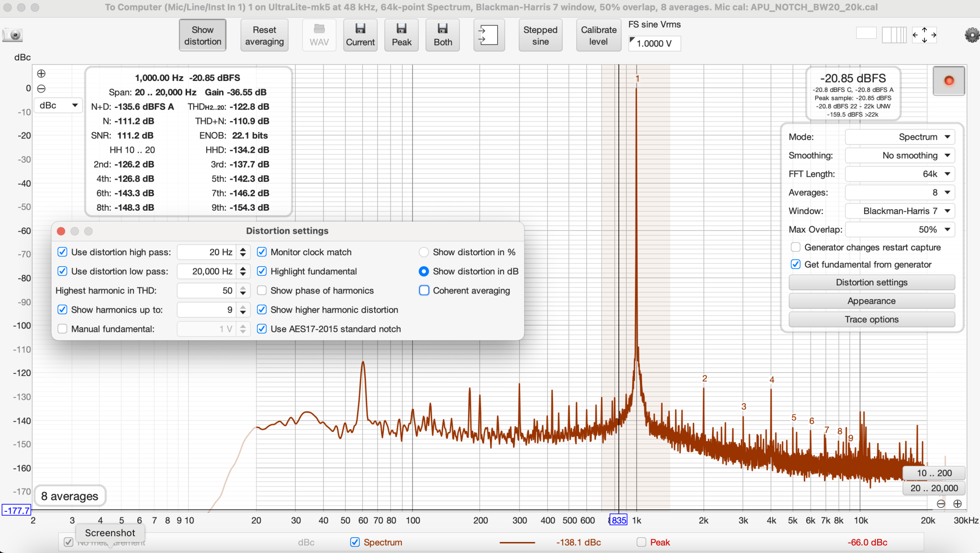Save Current spectrum via floppy icon
This screenshot has width=980, height=553.
360,35
